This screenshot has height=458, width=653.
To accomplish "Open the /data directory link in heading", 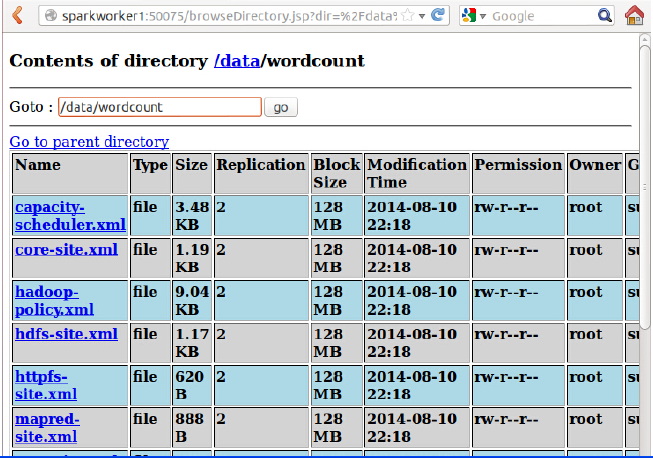I will coord(237,61).
